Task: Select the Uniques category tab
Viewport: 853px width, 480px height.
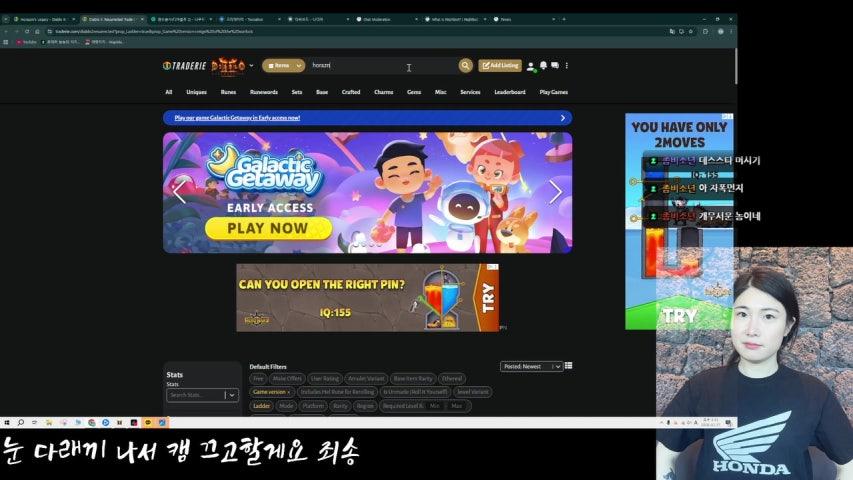Action: pyautogui.click(x=196, y=92)
